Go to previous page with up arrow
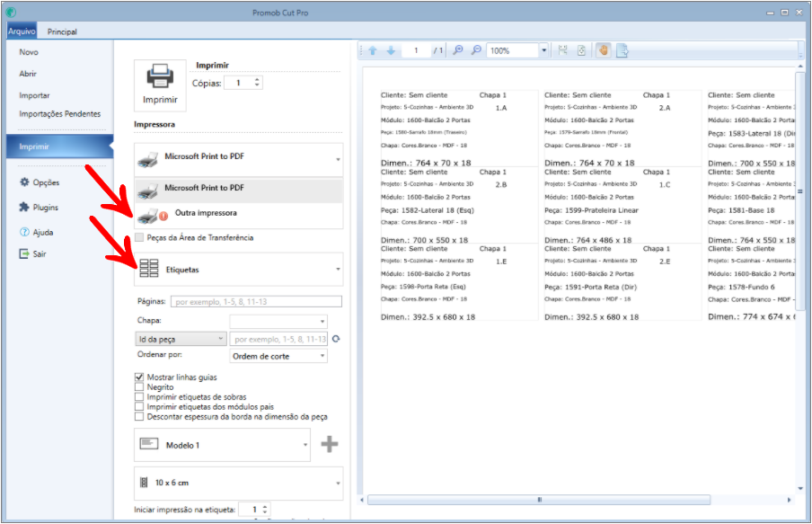 click(373, 50)
